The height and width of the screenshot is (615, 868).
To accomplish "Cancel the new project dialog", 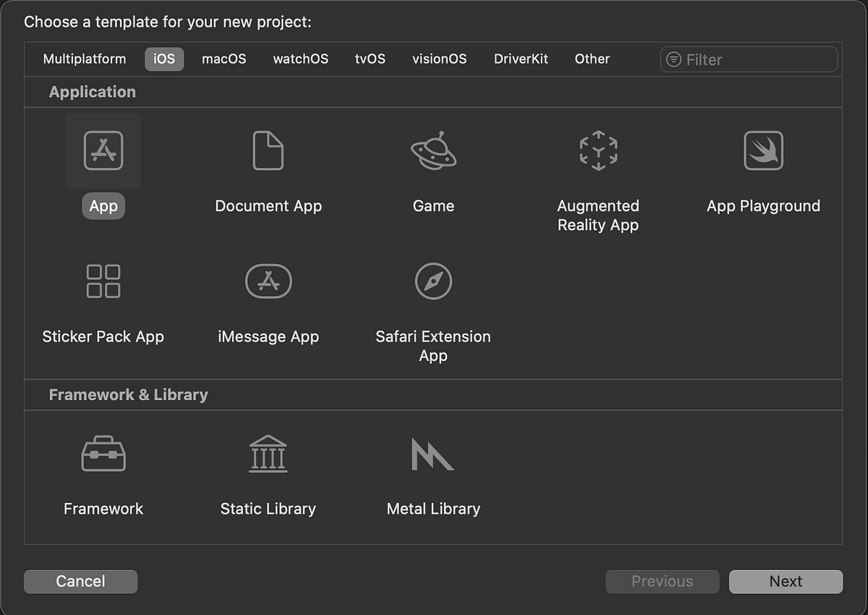I will [x=80, y=581].
